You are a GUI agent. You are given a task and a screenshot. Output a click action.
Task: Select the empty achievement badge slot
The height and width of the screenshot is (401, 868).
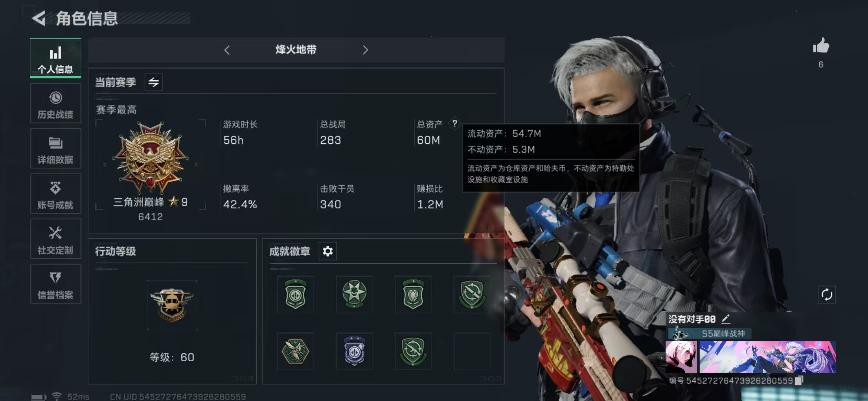click(x=472, y=351)
